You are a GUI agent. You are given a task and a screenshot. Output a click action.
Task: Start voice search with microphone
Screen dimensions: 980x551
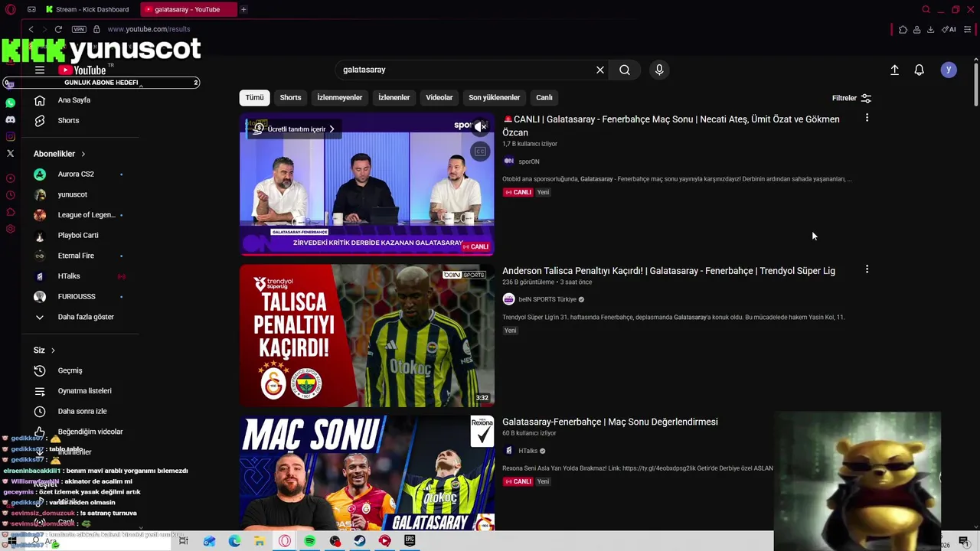click(659, 70)
